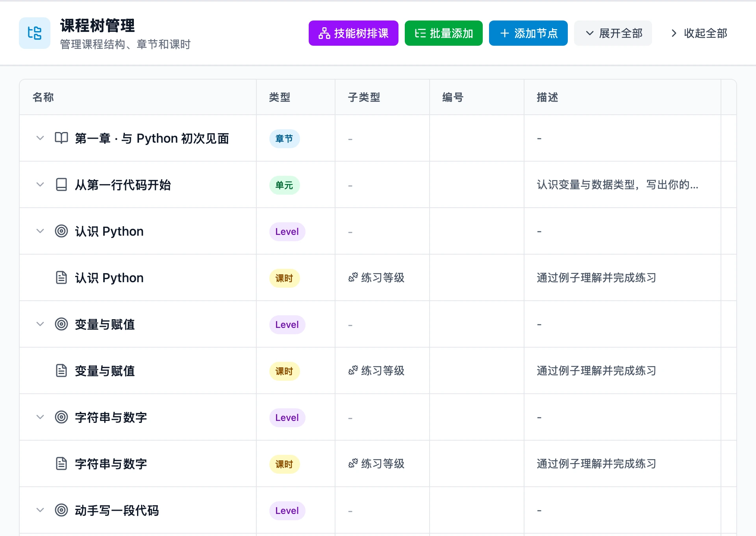Image resolution: width=756 pixels, height=536 pixels.
Task: Click book icon beside 第一章 row
Action: (x=61, y=138)
